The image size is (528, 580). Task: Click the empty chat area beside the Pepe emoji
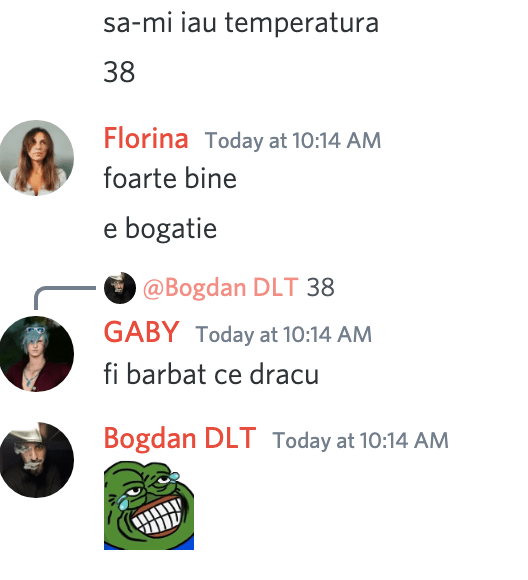(352, 505)
